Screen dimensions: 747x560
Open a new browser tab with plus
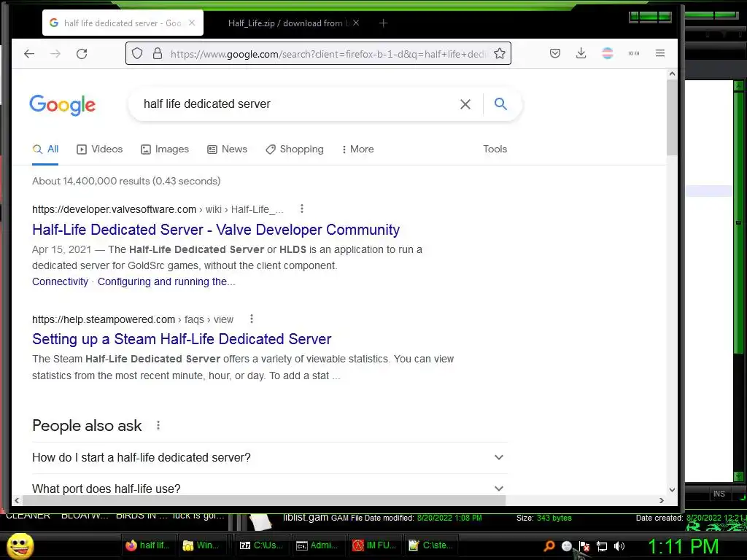(383, 23)
